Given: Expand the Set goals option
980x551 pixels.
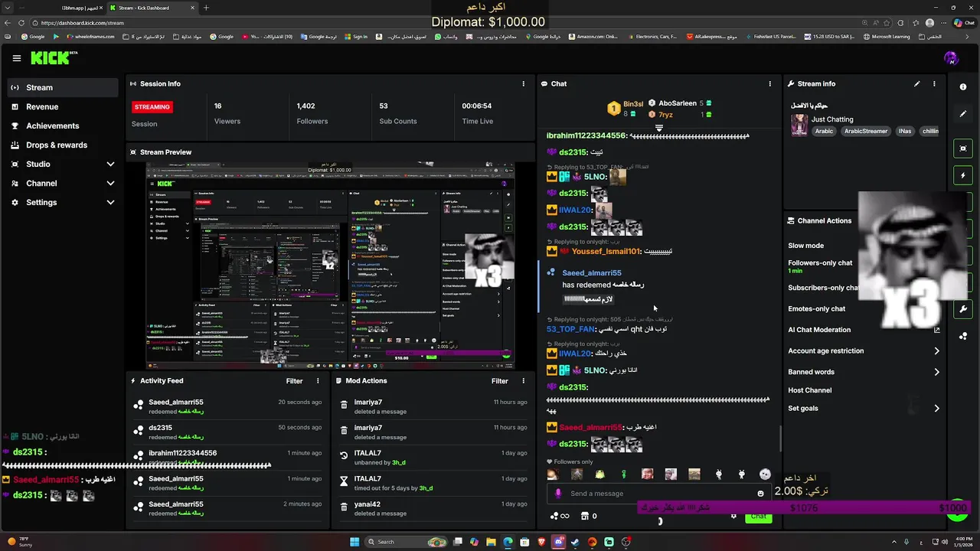Looking at the screenshot, I should click(936, 408).
